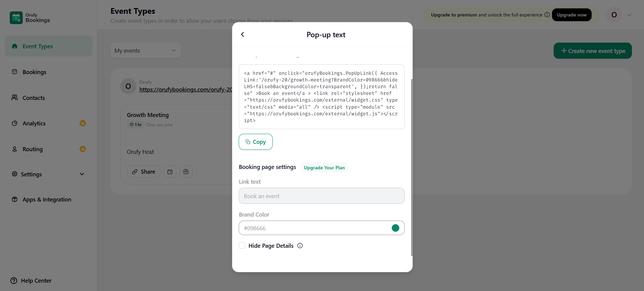Click Upgrade Your Plan link

324,168
